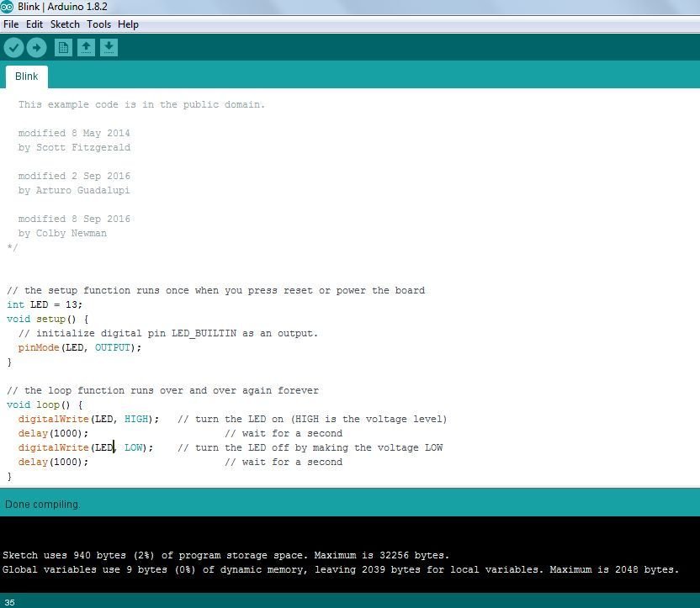Click the Upload arrow button
The height and width of the screenshot is (608, 700).
pos(37,47)
